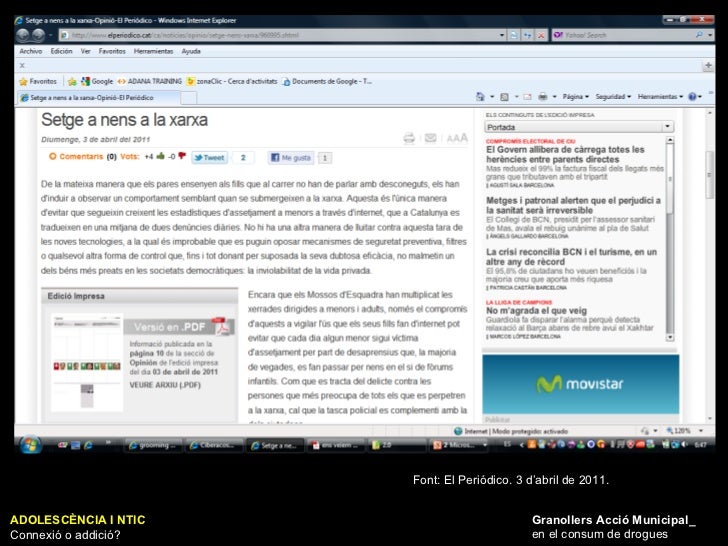
Task: Open a new blank tab
Action: (x=188, y=98)
